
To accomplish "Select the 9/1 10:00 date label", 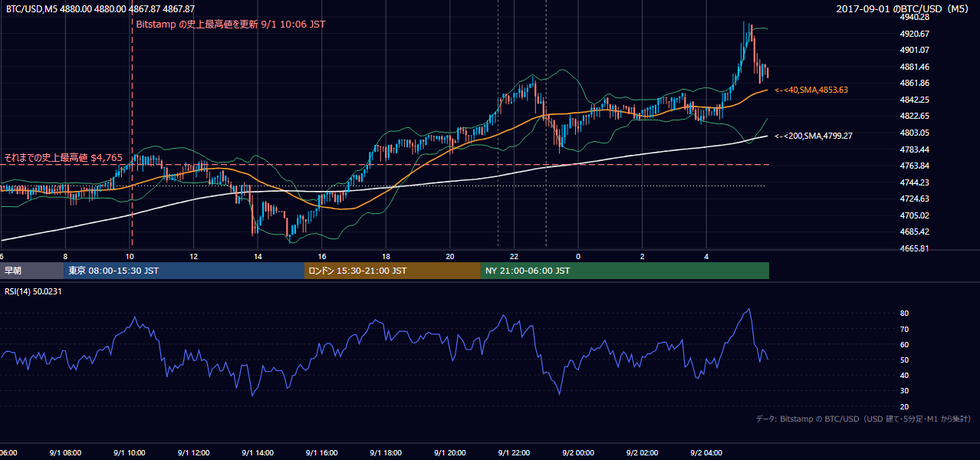I will pyautogui.click(x=129, y=453).
